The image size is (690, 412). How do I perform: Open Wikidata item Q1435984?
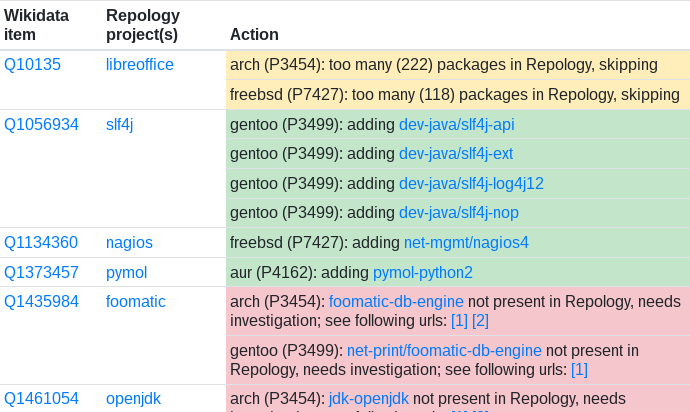pos(41,302)
